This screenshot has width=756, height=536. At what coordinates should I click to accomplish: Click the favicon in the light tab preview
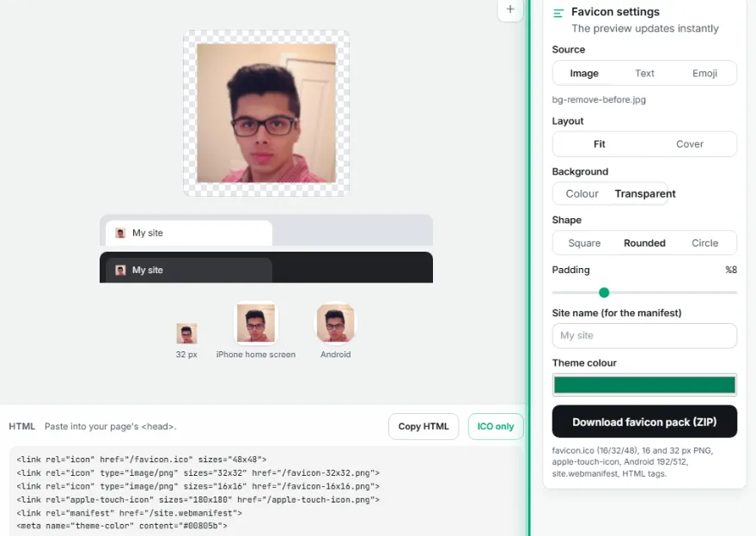pos(120,234)
